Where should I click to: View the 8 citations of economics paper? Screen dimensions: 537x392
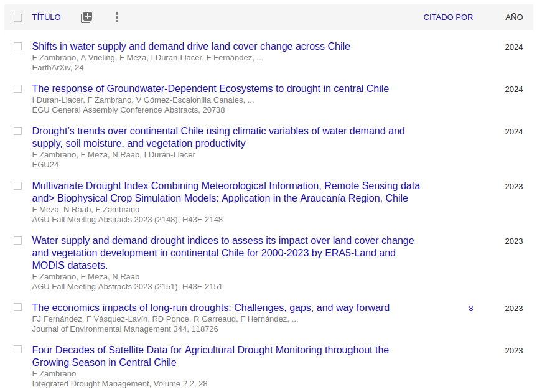pyautogui.click(x=470, y=309)
